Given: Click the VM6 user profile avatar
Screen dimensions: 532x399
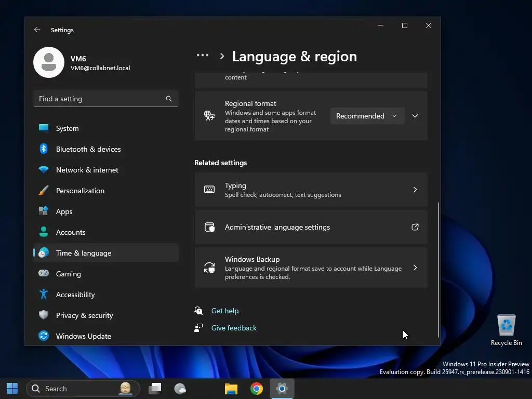Looking at the screenshot, I should pyautogui.click(x=49, y=62).
